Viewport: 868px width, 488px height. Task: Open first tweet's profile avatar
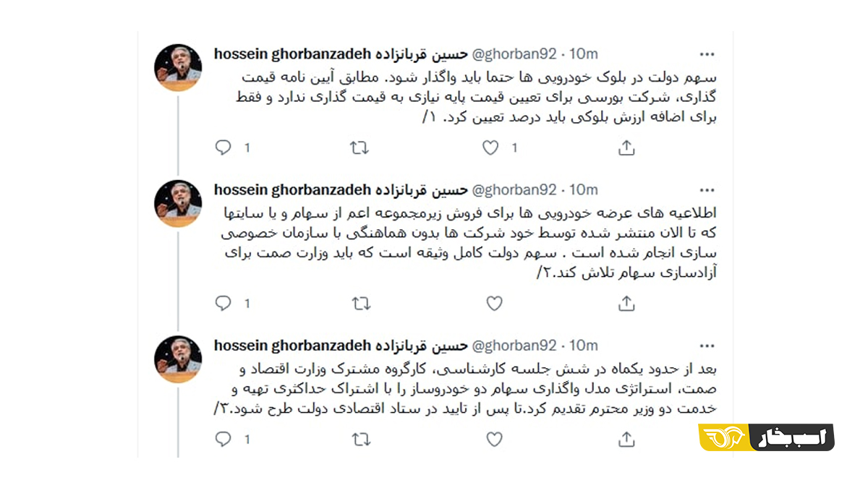coord(178,67)
